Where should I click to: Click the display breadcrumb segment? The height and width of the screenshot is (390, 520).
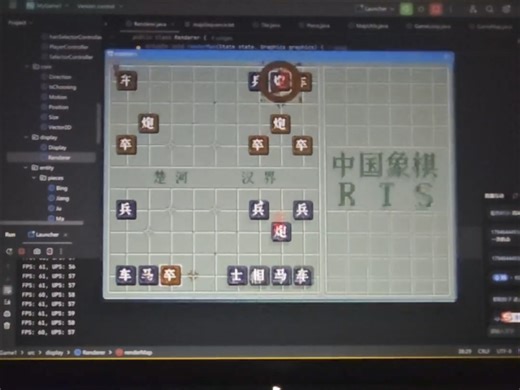click(54, 353)
